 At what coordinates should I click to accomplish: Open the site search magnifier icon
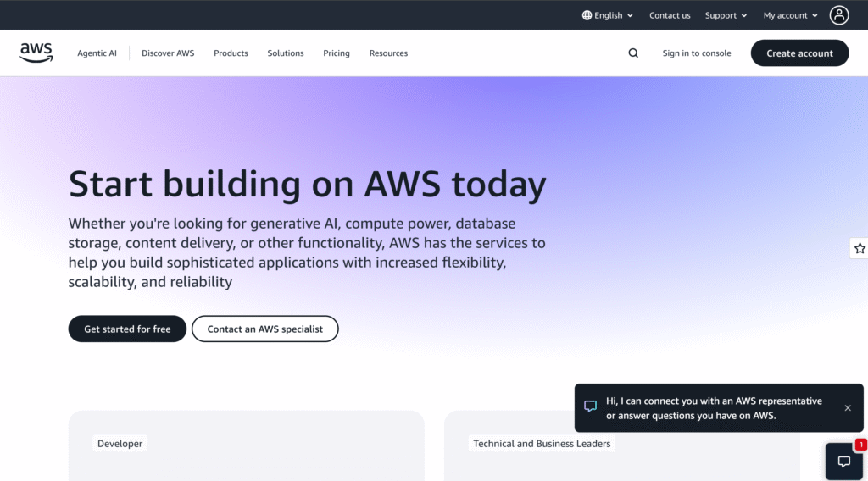pos(633,53)
